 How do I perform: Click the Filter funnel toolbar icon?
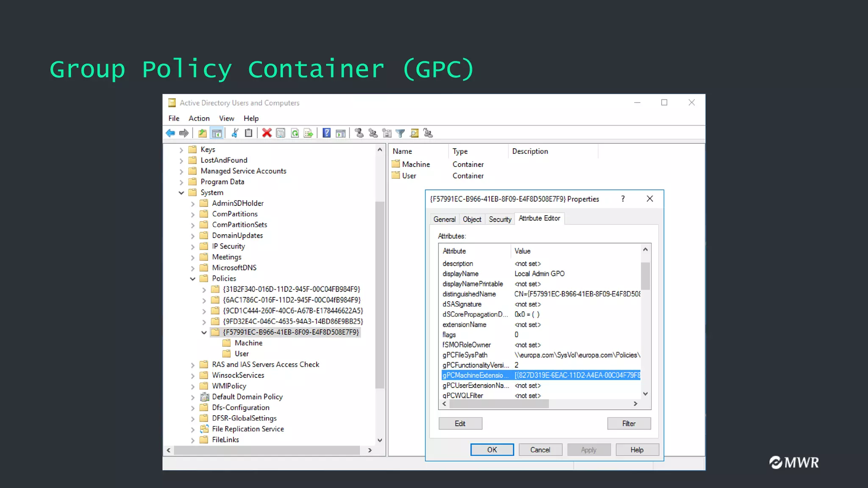click(x=401, y=133)
